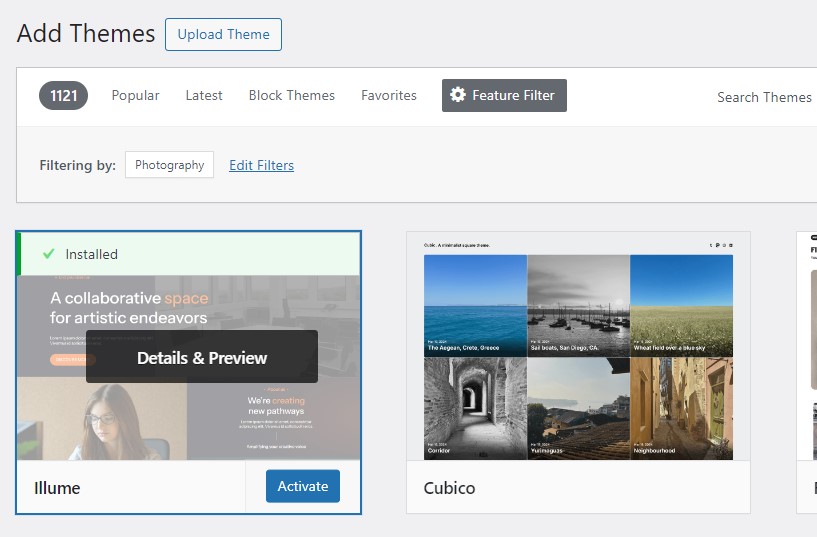Click the Filtering by label
The height and width of the screenshot is (537, 817).
tap(78, 165)
